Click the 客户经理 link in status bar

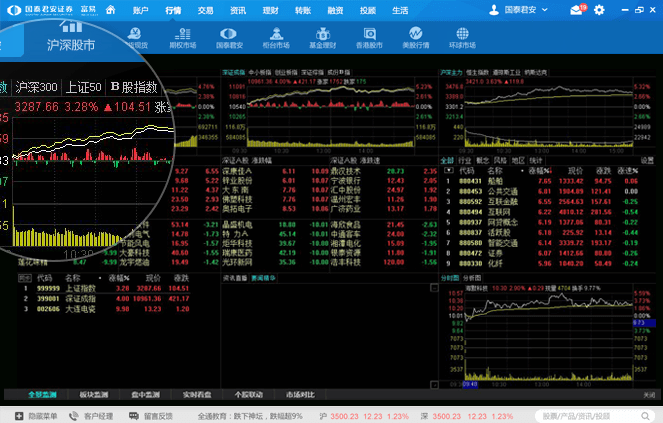click(98, 415)
